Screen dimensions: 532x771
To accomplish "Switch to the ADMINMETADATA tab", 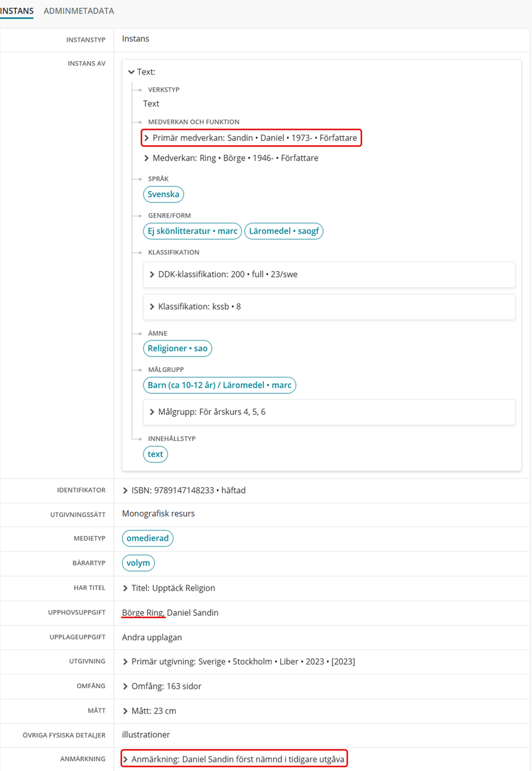I will tap(79, 11).
